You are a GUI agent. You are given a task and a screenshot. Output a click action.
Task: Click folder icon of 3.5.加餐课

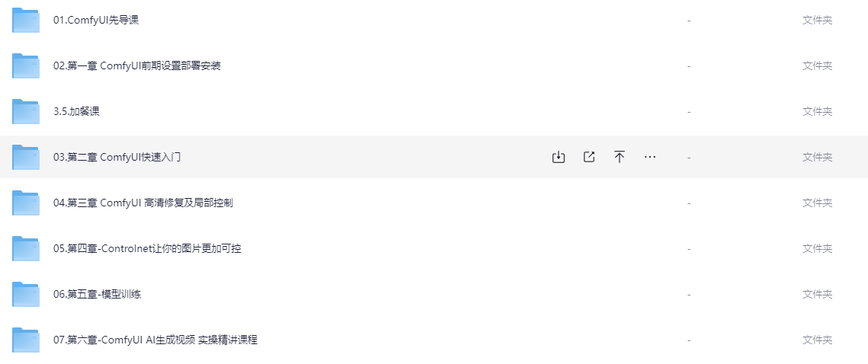[x=25, y=111]
